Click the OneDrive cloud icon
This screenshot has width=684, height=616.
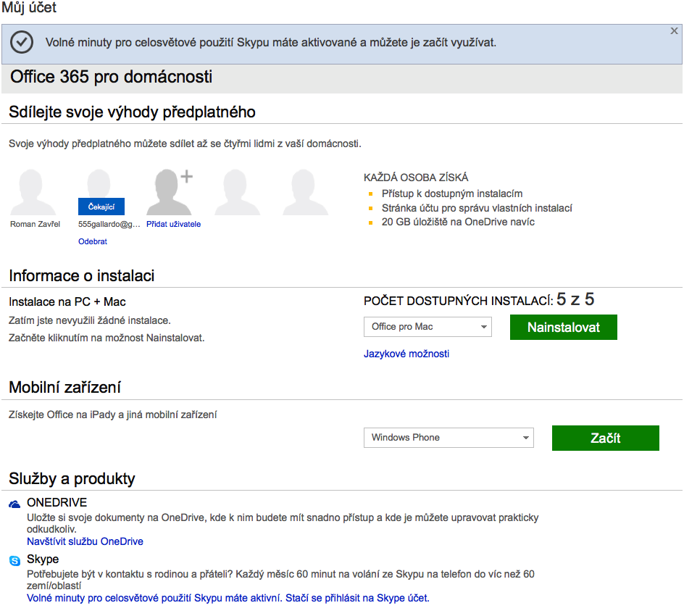point(15,504)
